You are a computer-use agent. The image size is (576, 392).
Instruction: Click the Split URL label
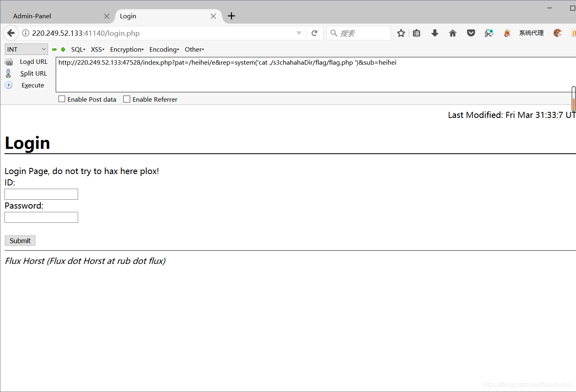[34, 73]
